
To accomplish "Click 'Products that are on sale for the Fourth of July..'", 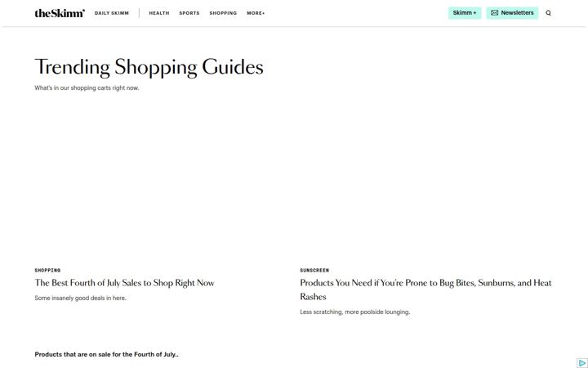I will point(106,354).
